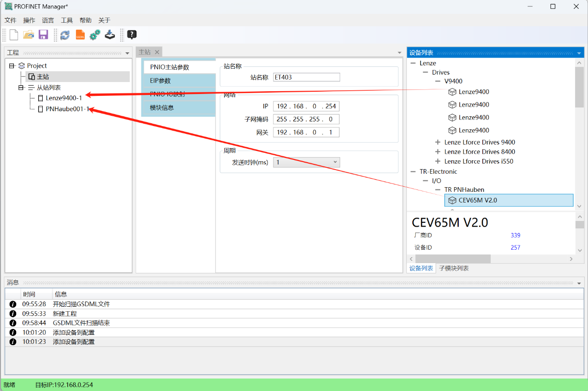The height and width of the screenshot is (391, 588).
Task: Click the device icon beside Lenze9400-1
Action: [40, 98]
